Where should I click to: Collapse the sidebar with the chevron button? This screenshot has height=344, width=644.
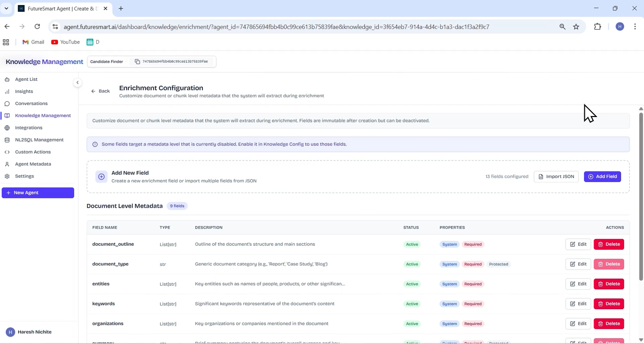click(x=78, y=82)
